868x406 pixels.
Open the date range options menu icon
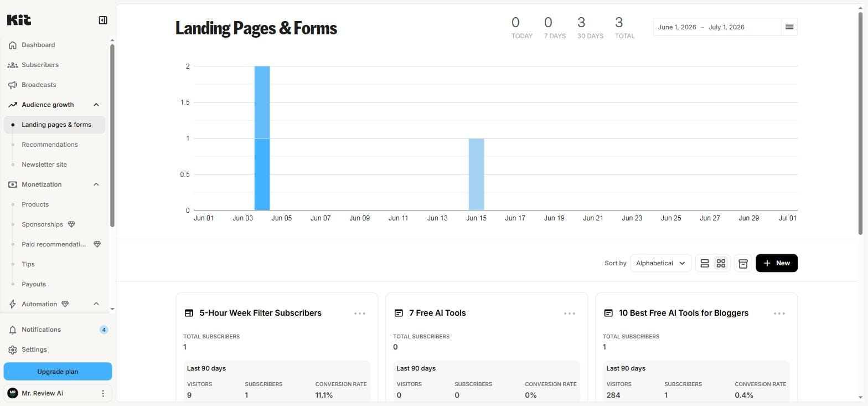pyautogui.click(x=789, y=27)
